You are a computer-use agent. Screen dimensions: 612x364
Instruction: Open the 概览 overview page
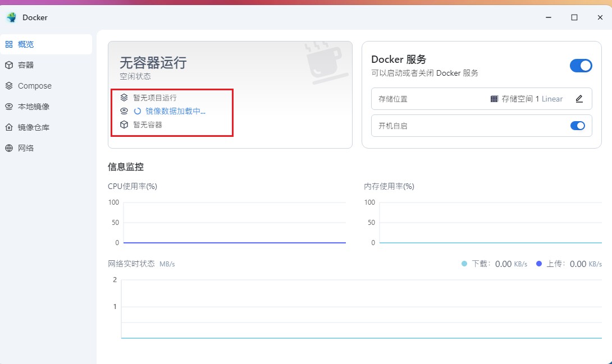(x=46, y=44)
